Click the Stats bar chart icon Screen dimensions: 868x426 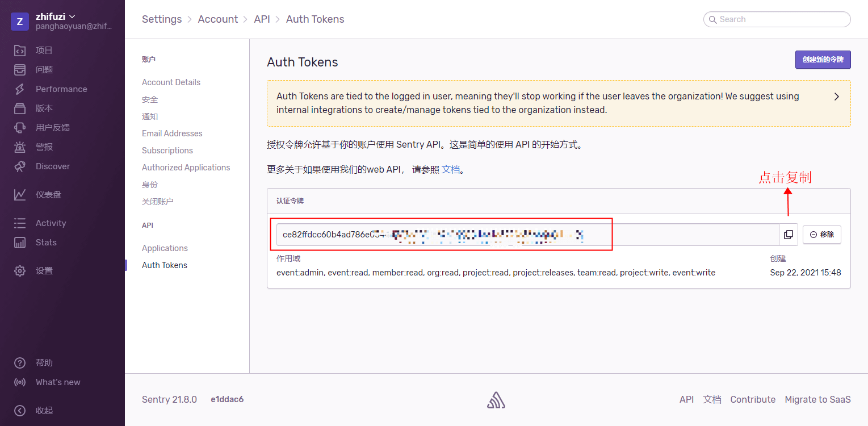click(x=20, y=243)
